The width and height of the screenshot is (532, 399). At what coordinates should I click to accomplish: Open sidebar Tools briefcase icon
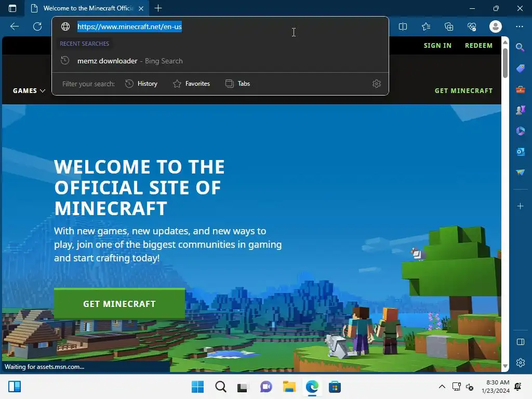pos(520,89)
